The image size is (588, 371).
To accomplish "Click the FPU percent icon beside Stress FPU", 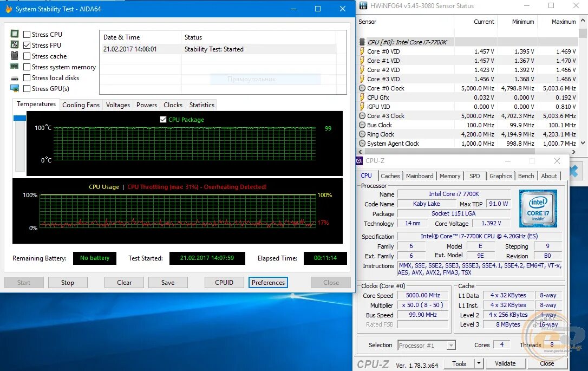I will pyautogui.click(x=15, y=44).
